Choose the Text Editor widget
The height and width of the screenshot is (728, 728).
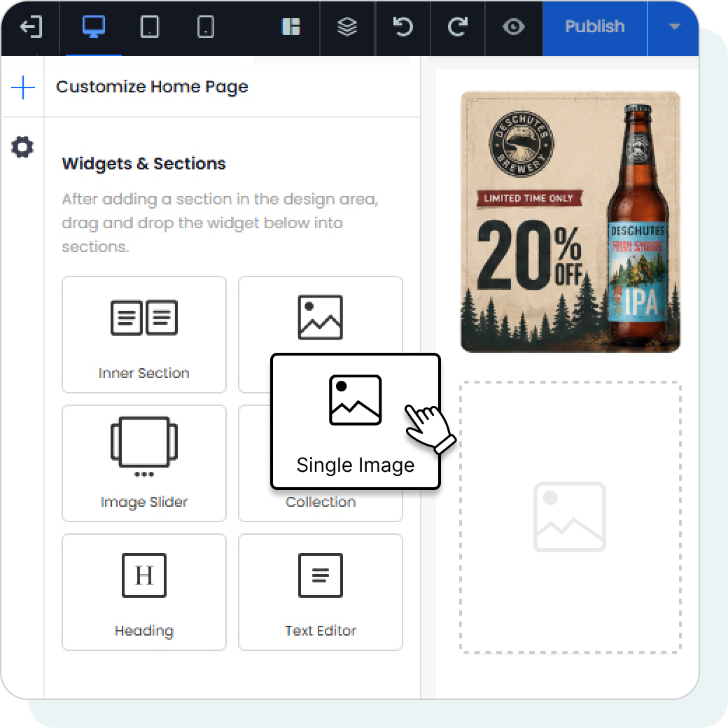(x=321, y=592)
